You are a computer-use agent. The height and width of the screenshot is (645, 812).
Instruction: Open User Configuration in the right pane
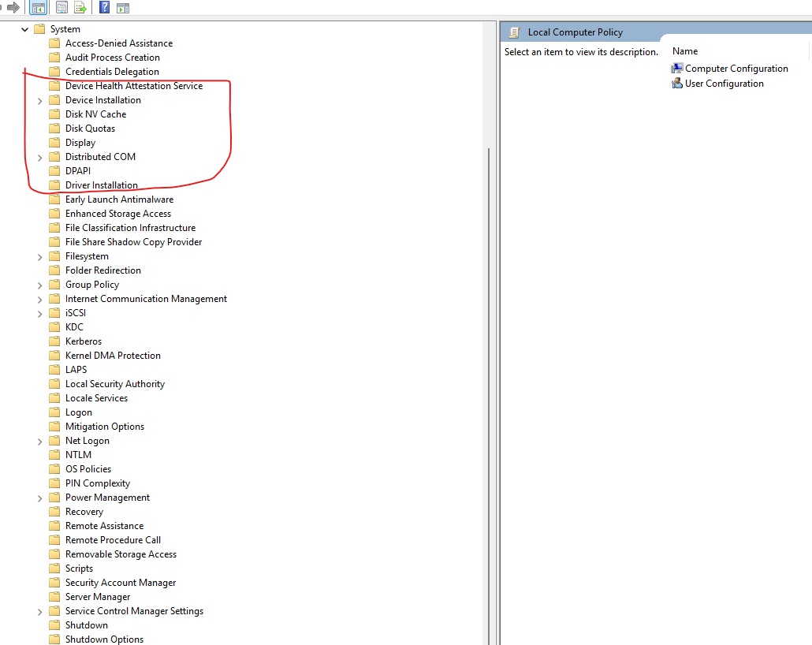[x=717, y=84]
